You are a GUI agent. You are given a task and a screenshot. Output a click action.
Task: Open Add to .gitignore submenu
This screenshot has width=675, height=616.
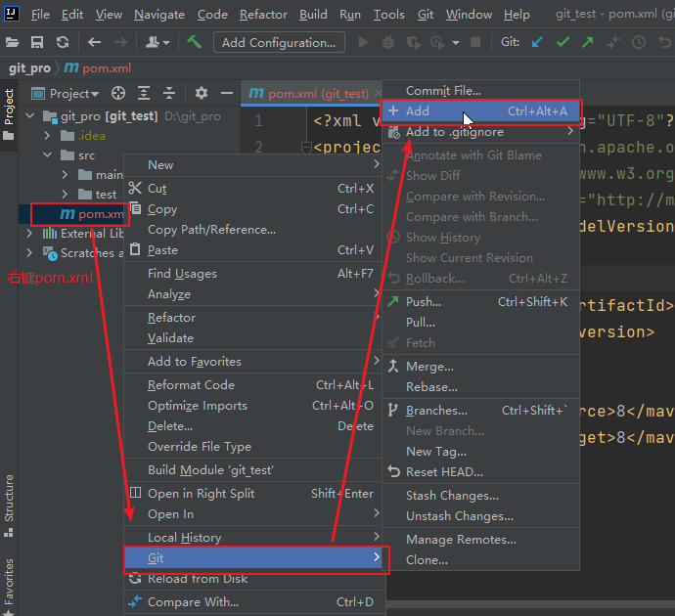pyautogui.click(x=481, y=132)
